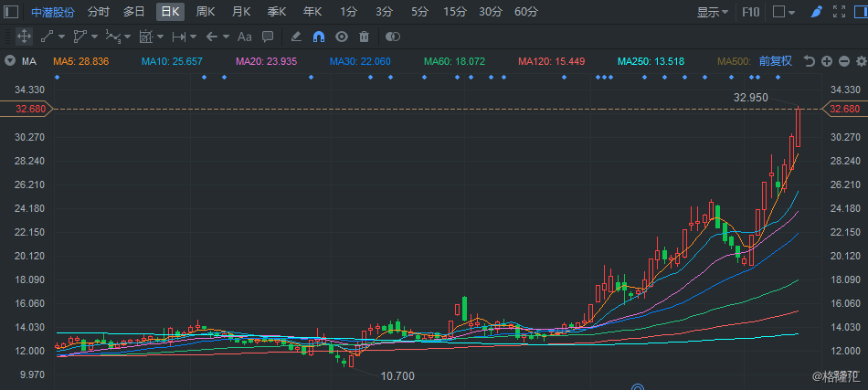The width and height of the screenshot is (868, 390).
Task: Select the 60分 timeframe tab
Action: click(526, 12)
